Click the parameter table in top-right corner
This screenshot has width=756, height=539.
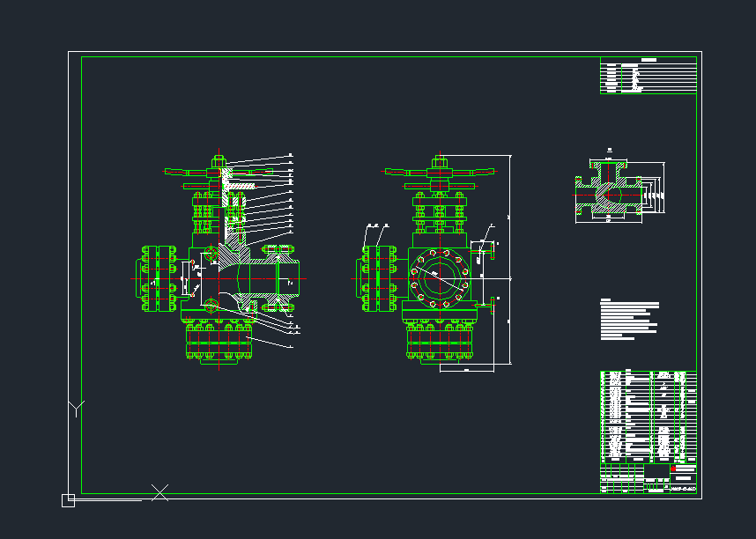(648, 77)
